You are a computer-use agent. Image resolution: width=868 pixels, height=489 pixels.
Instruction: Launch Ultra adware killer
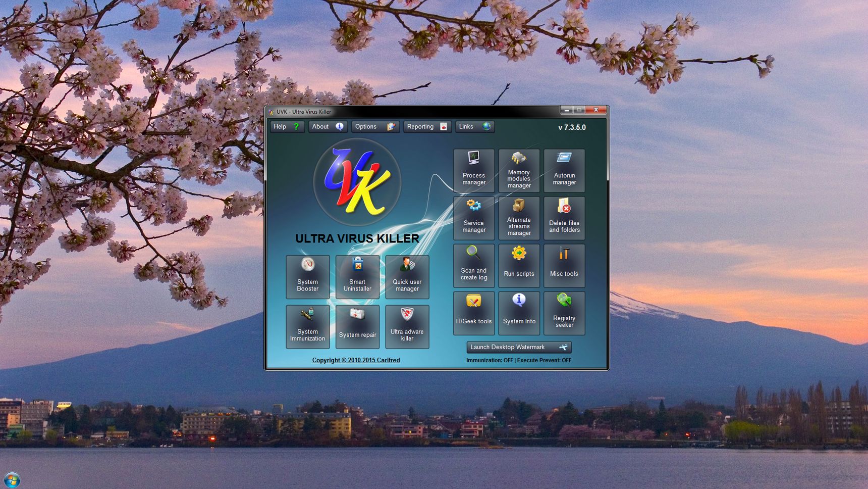pos(407,327)
